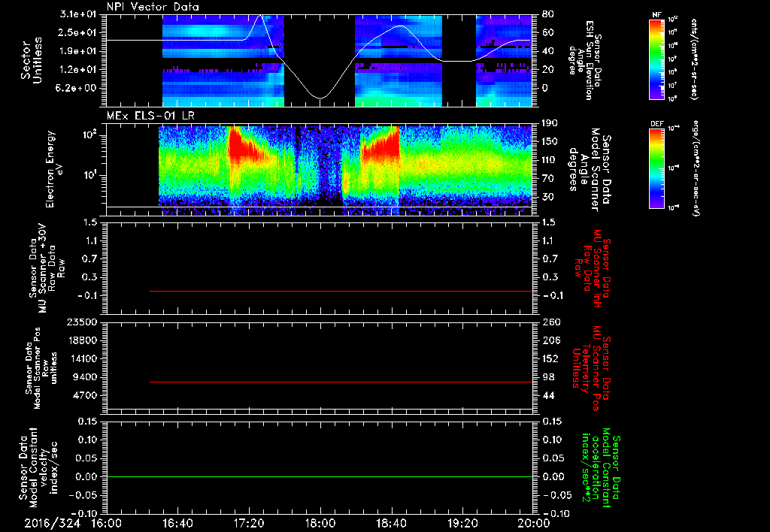Click the 206 telemetry axis tick
The height and width of the screenshot is (532, 770).
point(550,340)
